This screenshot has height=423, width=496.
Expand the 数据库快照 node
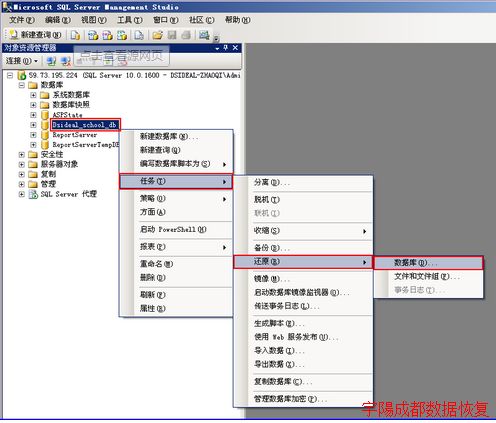(33, 105)
